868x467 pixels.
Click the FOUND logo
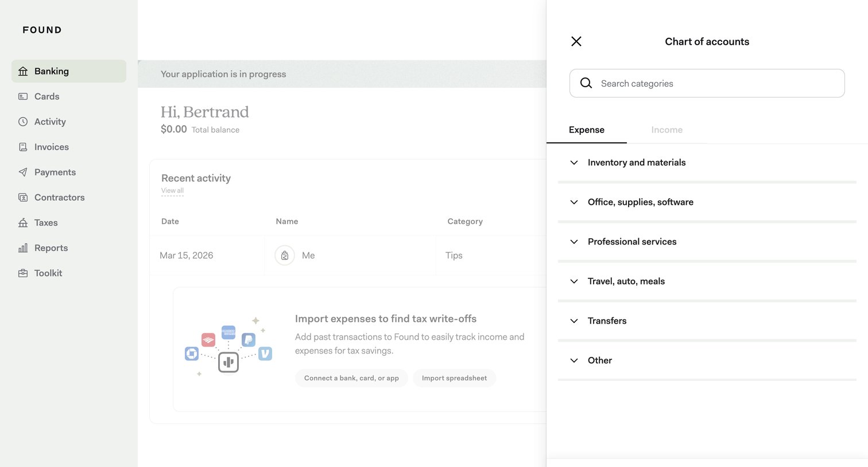coord(42,30)
